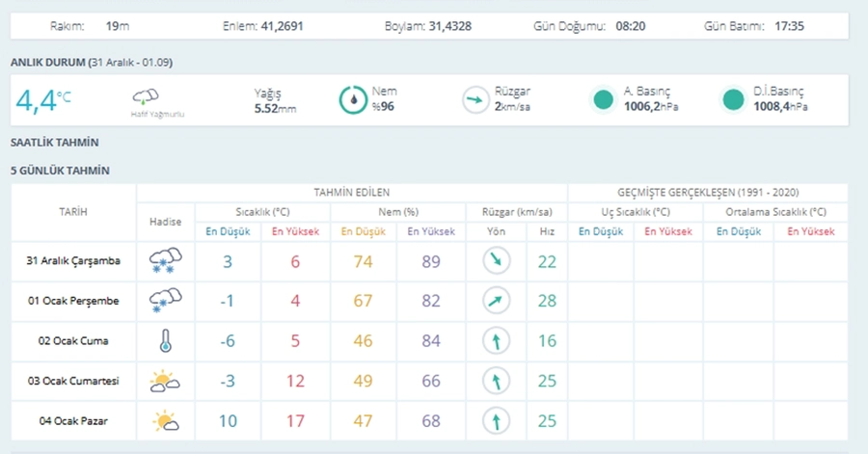Click the green circle beside A. Basınç
The image size is (868, 454).
[x=604, y=99]
